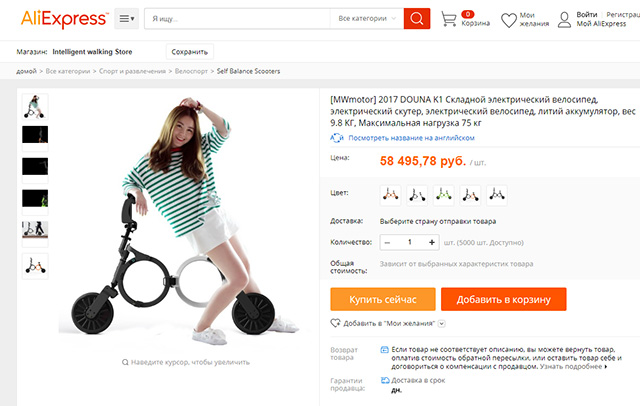Decrease quantity with the minus button

click(x=387, y=242)
